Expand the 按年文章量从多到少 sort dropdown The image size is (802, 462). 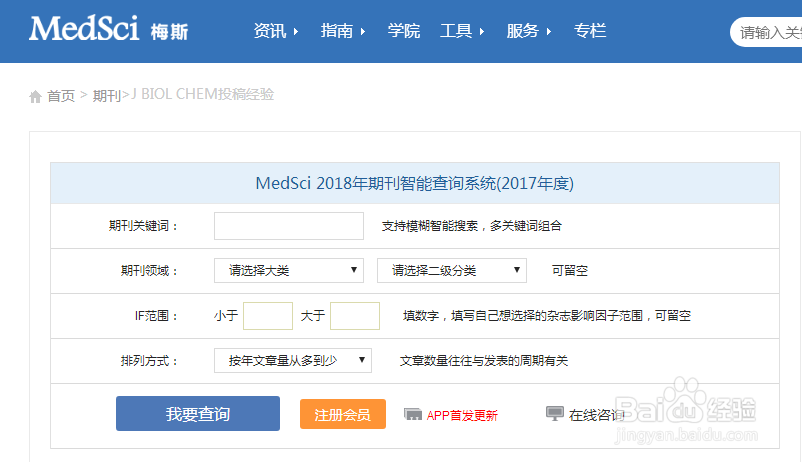[293, 360]
